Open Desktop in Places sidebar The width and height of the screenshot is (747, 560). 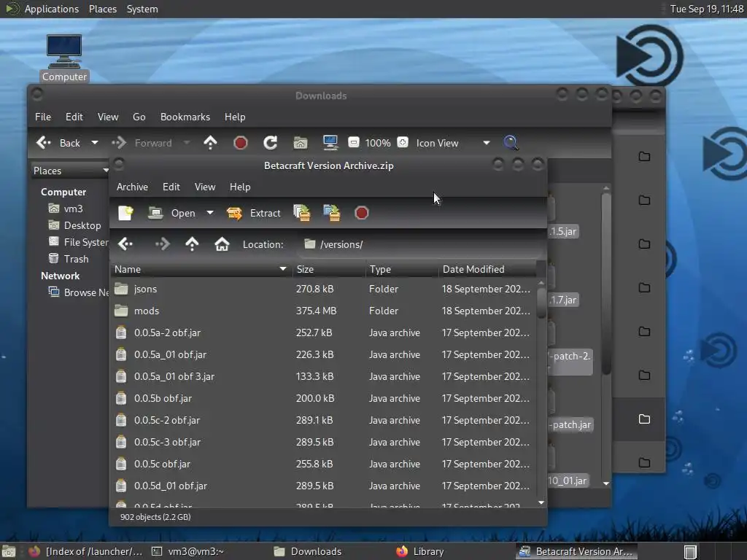[75, 225]
